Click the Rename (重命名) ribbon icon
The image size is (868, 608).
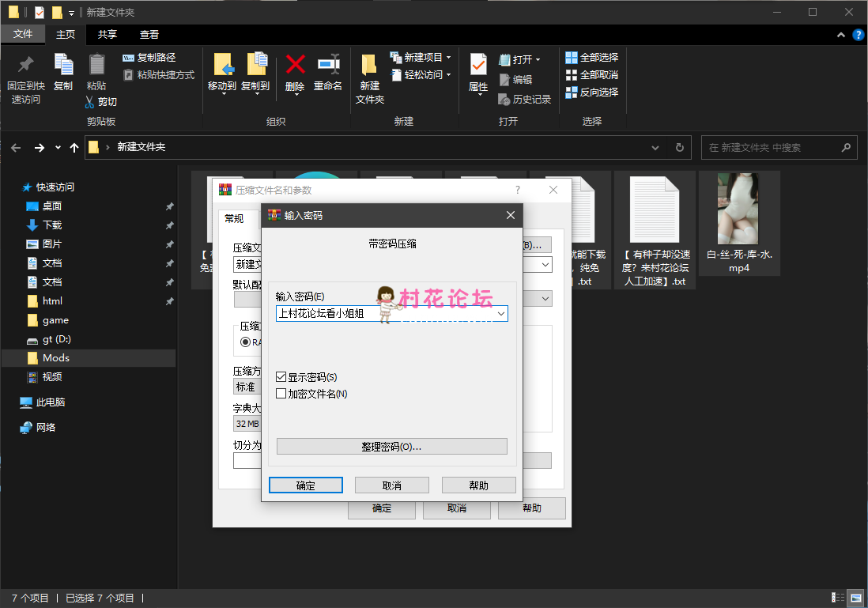328,65
